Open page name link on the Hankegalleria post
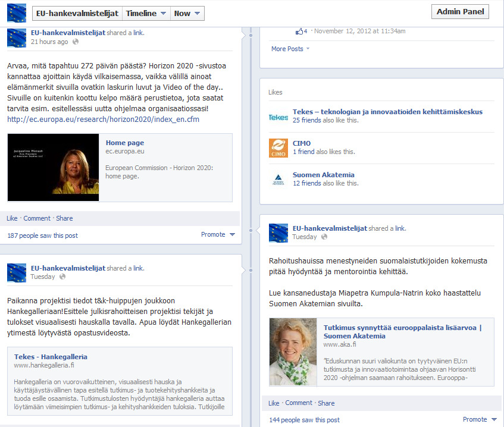The height and width of the screenshot is (427, 504). [x=68, y=268]
